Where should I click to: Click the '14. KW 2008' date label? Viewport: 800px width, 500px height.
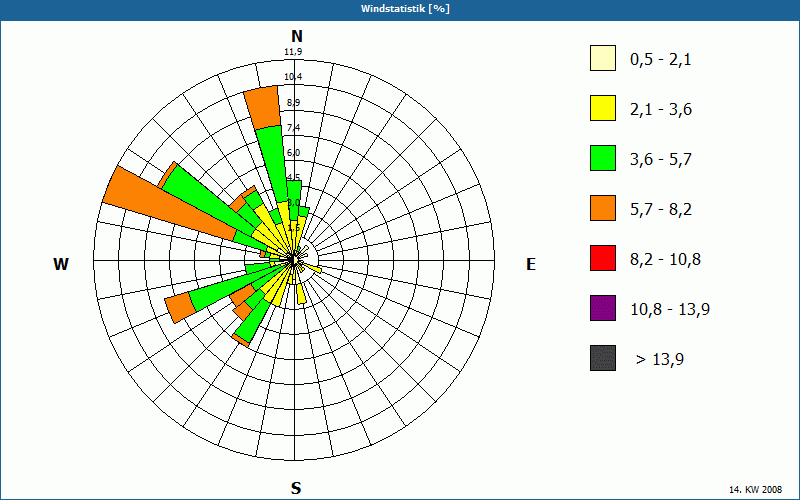(755, 490)
